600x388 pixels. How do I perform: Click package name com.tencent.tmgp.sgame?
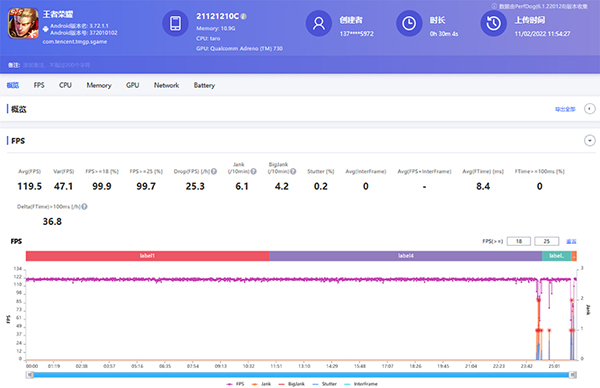[x=75, y=42]
